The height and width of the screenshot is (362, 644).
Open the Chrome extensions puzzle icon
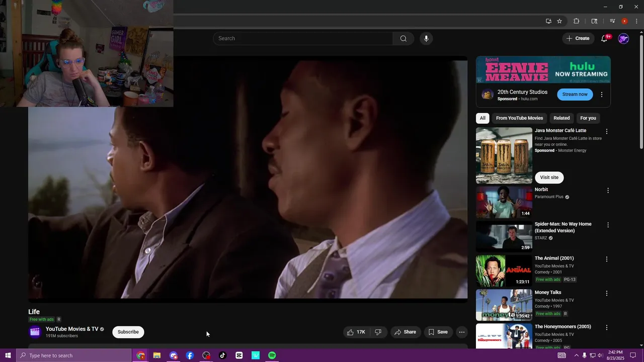coord(577,21)
